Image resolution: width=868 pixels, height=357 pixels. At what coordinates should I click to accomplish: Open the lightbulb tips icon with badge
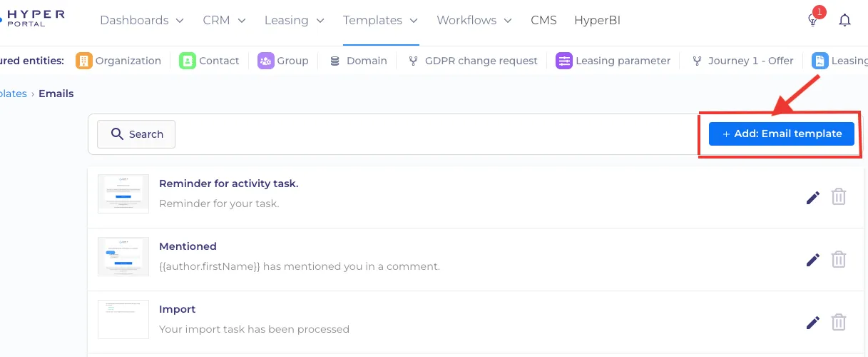813,19
